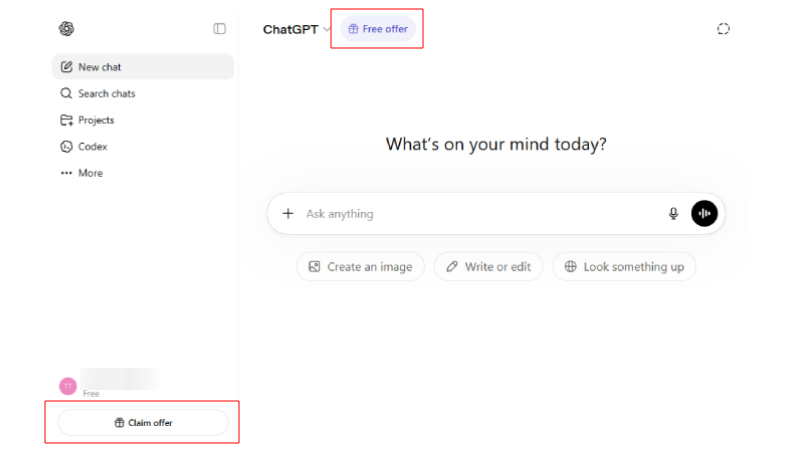Click the microphone dictation icon
Viewport: 800px width, 450px height.
673,213
